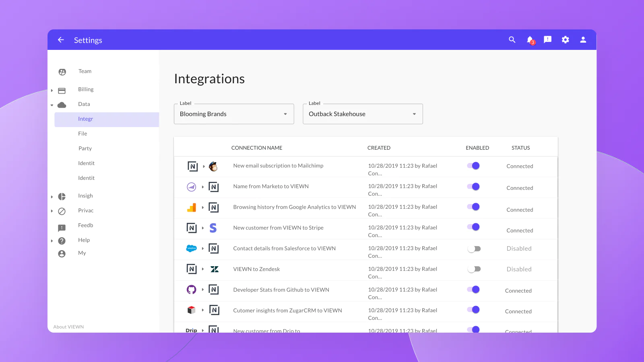Disable the Mailchimp subscription connection toggle
Screen dimensions: 644x362
click(x=473, y=166)
